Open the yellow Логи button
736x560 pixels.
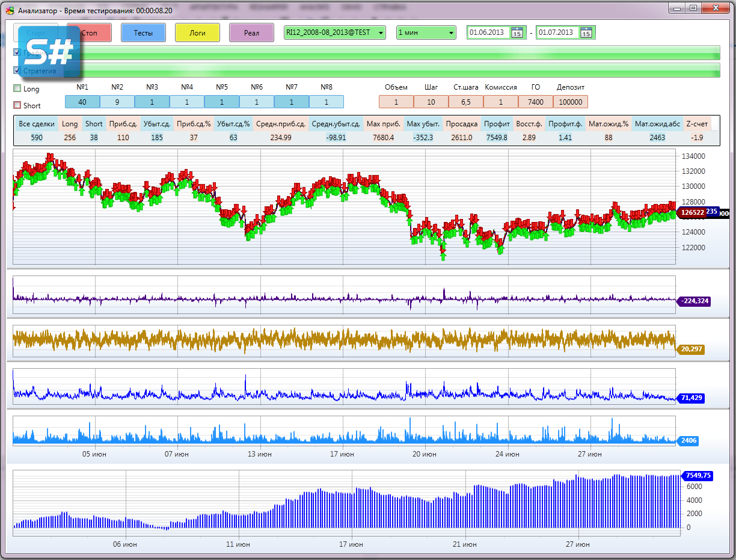[197, 33]
